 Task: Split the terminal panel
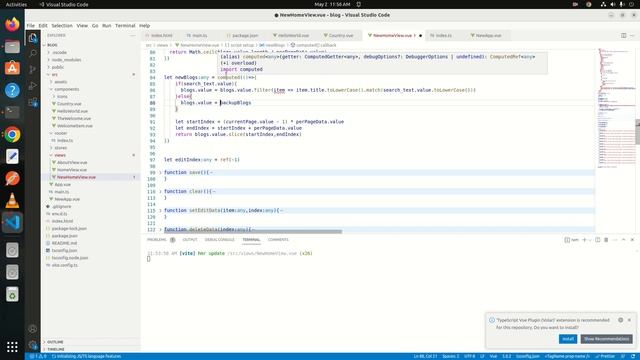598,240
